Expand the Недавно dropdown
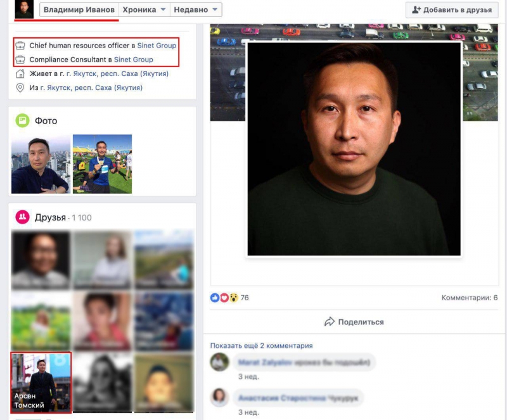The image size is (507, 420). click(x=196, y=10)
